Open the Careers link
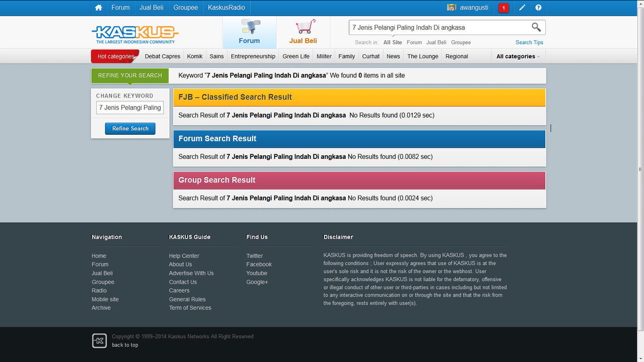The image size is (644, 362). 179,291
